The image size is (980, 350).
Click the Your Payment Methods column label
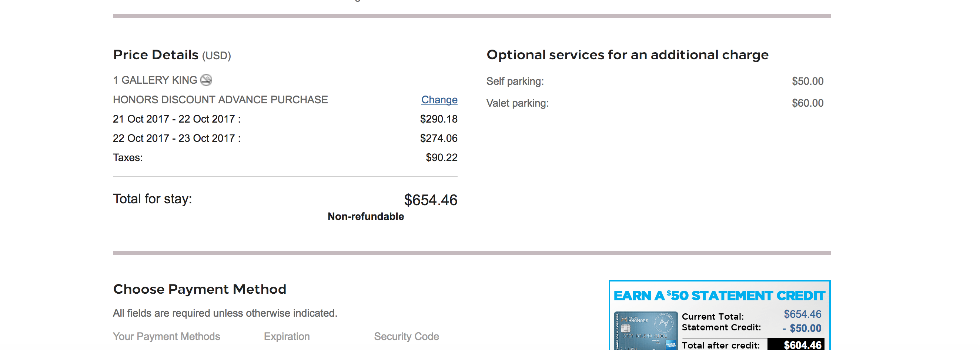tap(166, 336)
